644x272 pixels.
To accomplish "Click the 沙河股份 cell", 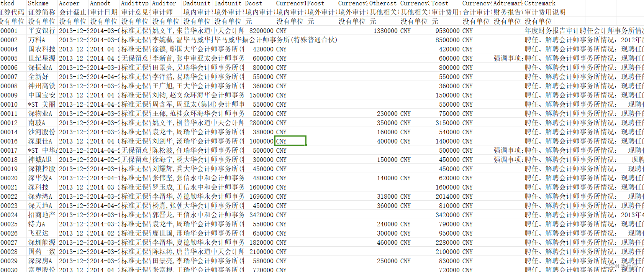I will pos(42,132).
